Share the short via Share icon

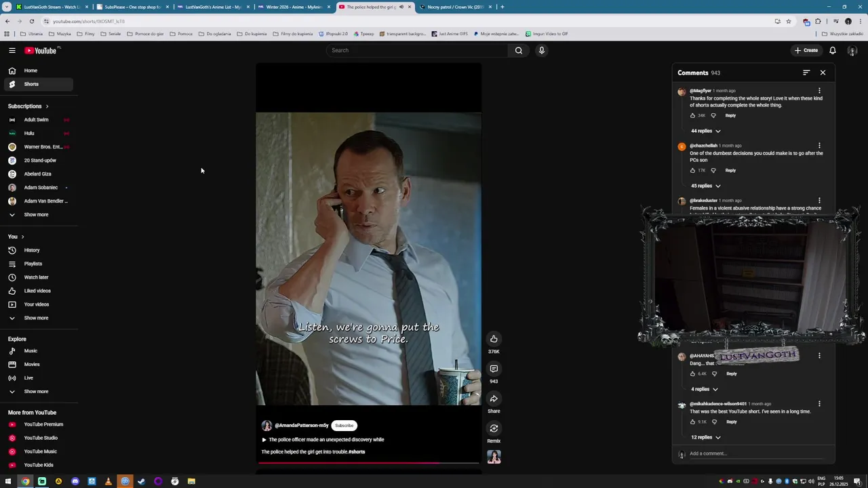click(494, 399)
